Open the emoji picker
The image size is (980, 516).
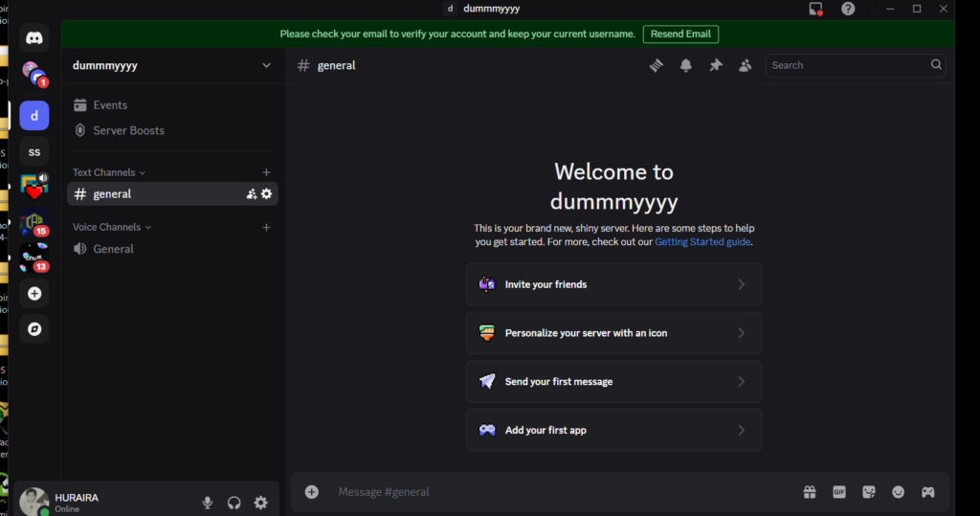(x=898, y=492)
